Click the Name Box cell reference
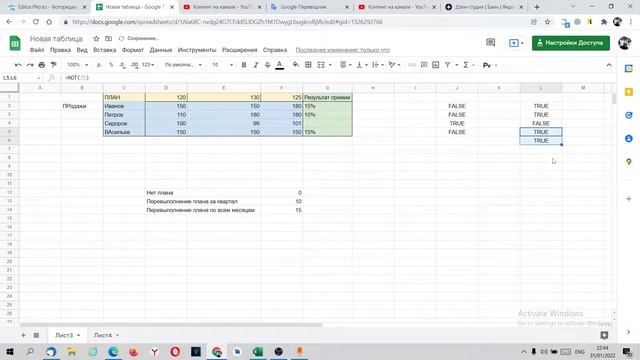 click(x=22, y=78)
